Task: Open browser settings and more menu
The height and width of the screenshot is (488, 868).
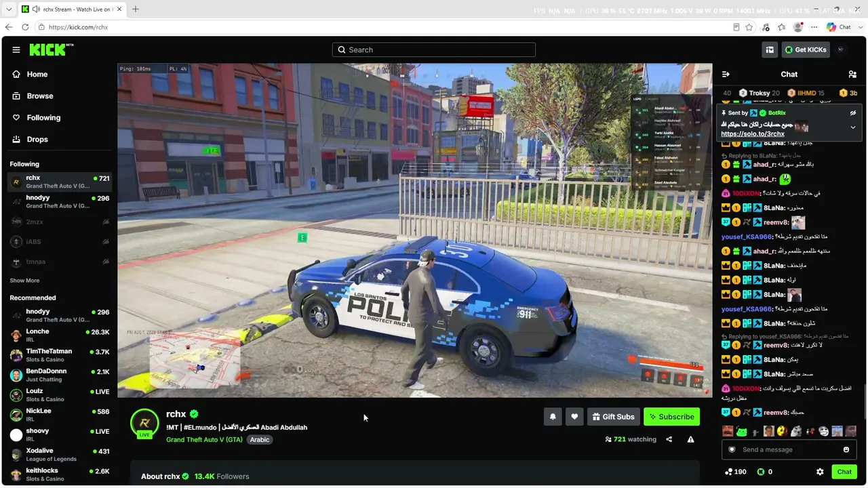Action: click(x=814, y=27)
